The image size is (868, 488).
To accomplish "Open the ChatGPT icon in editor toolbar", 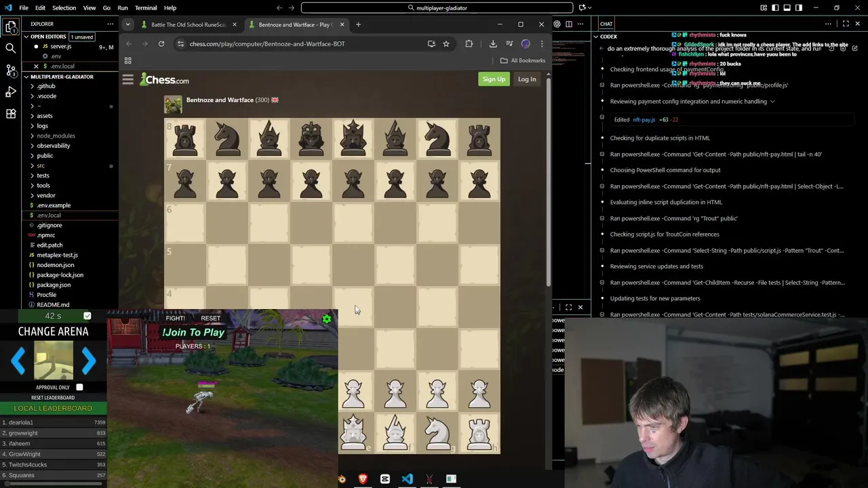I will (557, 24).
